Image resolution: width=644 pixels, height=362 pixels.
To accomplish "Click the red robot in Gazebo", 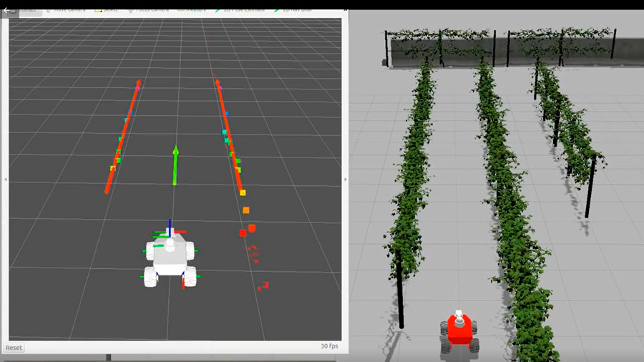I will point(459,331).
